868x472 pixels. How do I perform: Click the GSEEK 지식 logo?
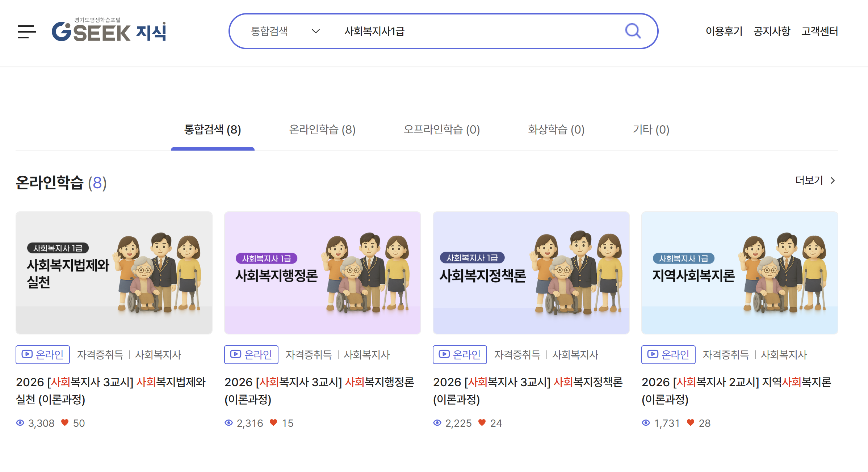click(x=109, y=31)
